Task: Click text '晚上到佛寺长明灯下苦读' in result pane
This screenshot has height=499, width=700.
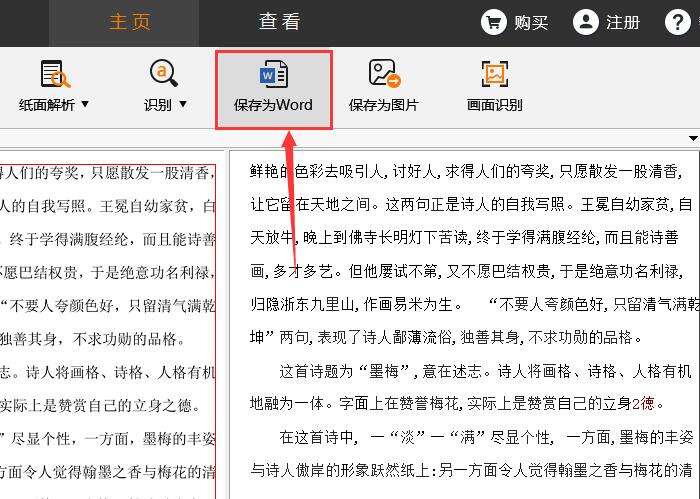Action: [384, 237]
